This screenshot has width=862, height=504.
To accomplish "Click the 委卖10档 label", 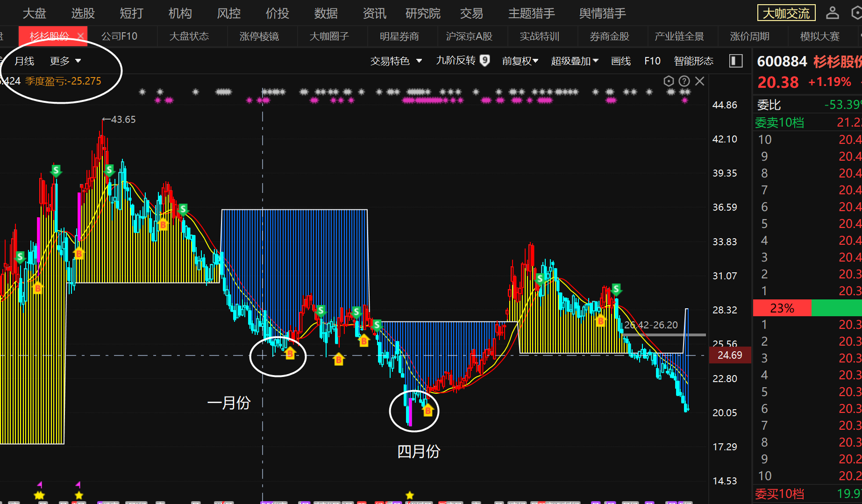I will [x=779, y=122].
